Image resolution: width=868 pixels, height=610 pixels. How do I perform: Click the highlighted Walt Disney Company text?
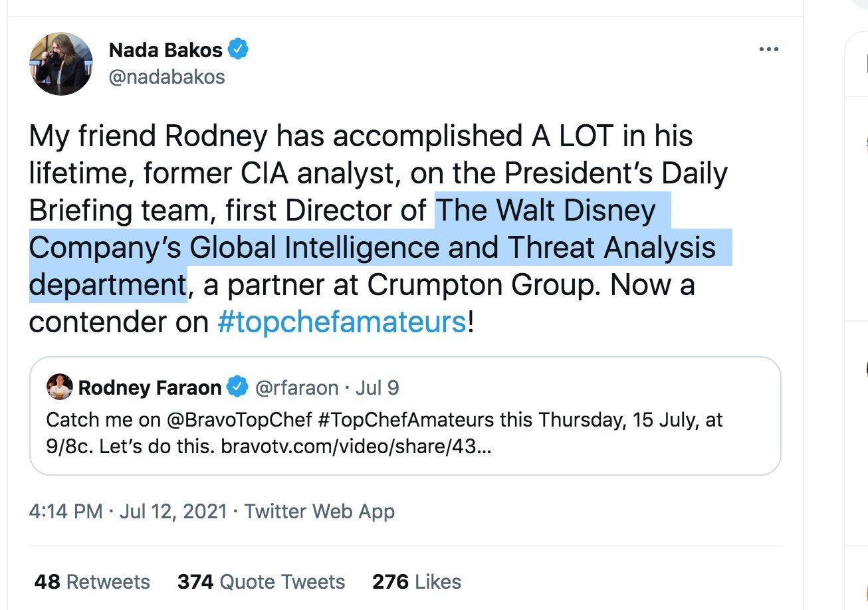pos(372,248)
